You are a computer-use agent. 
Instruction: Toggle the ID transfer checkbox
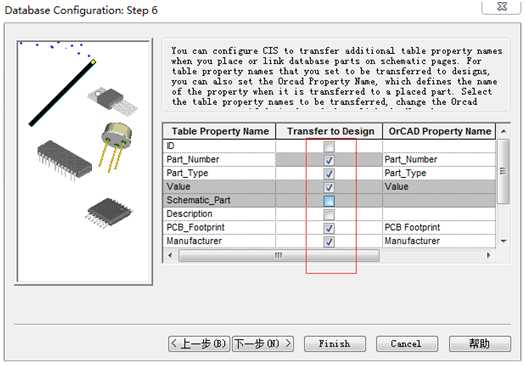point(329,146)
